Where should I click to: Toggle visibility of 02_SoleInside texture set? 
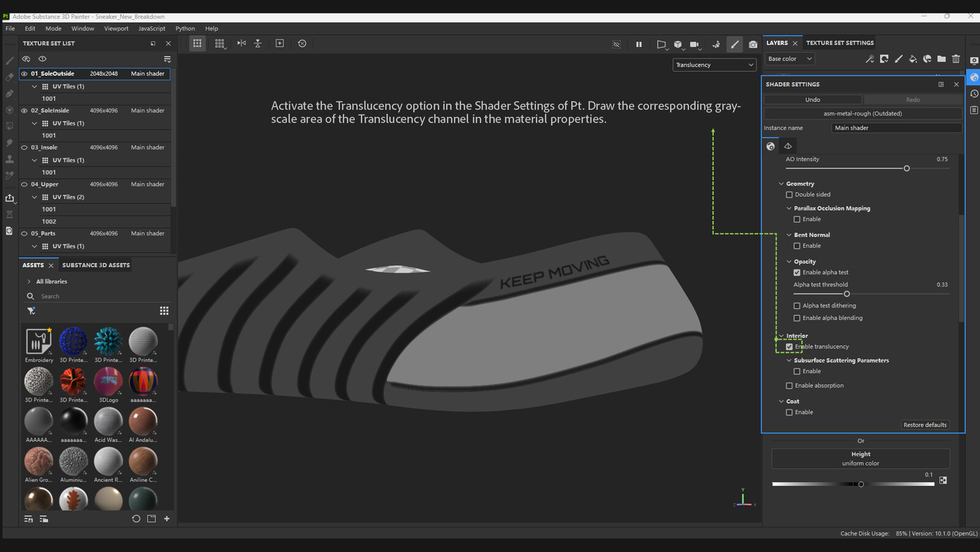click(x=24, y=111)
